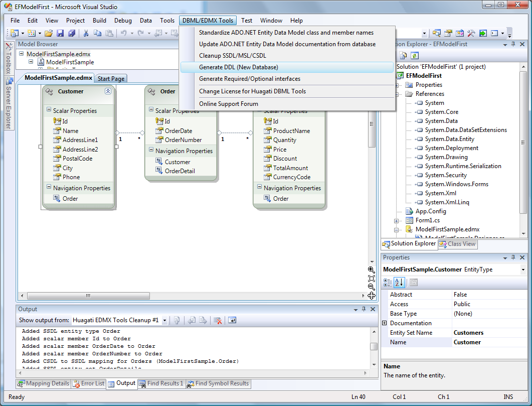
Task: Click the designer horizontal scrollbar thumb
Action: coord(88,296)
